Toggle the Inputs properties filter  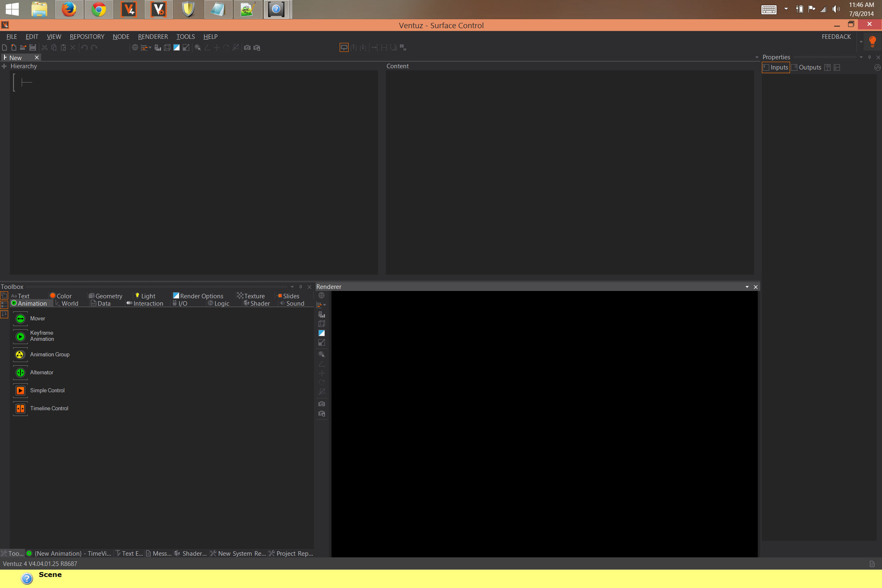tap(775, 67)
